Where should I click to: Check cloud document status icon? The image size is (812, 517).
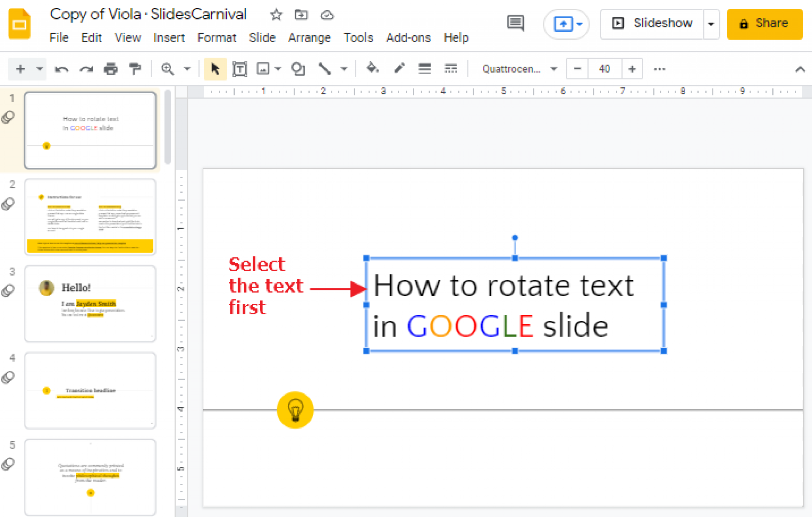pyautogui.click(x=327, y=15)
